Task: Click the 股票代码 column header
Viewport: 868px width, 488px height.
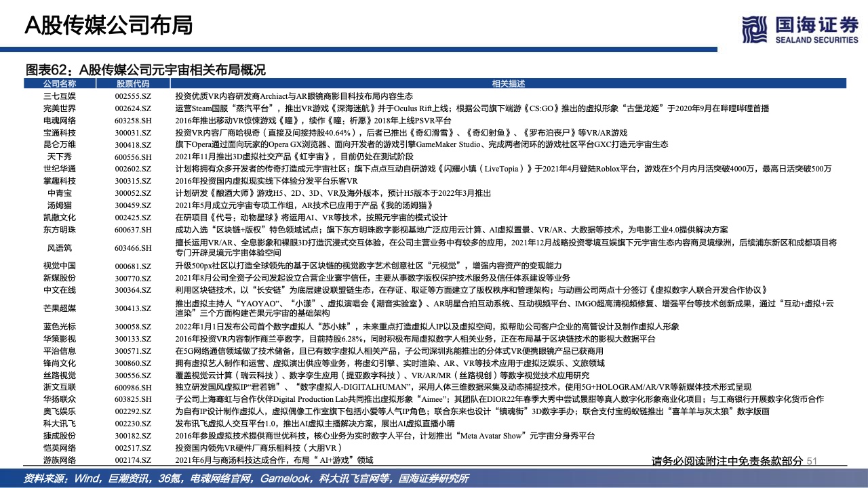Action: tap(132, 84)
